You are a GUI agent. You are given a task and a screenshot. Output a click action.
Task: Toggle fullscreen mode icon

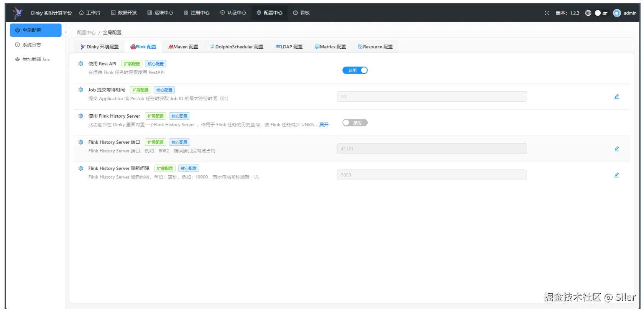pos(547,13)
